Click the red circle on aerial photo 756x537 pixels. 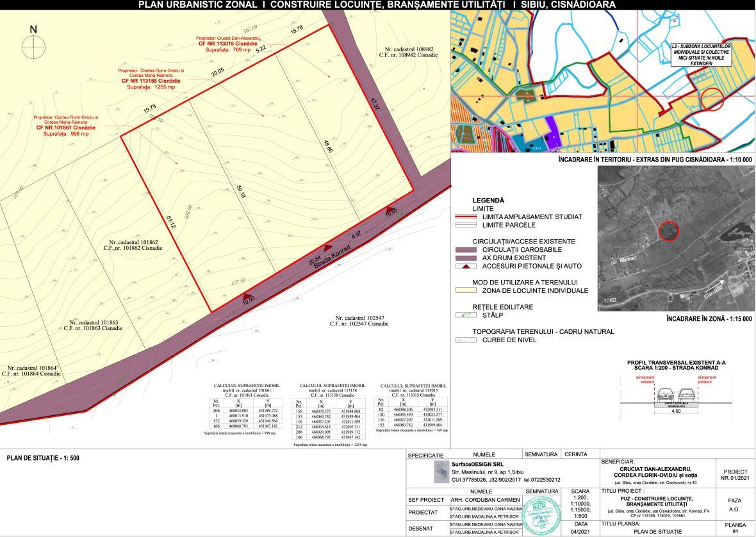click(668, 231)
